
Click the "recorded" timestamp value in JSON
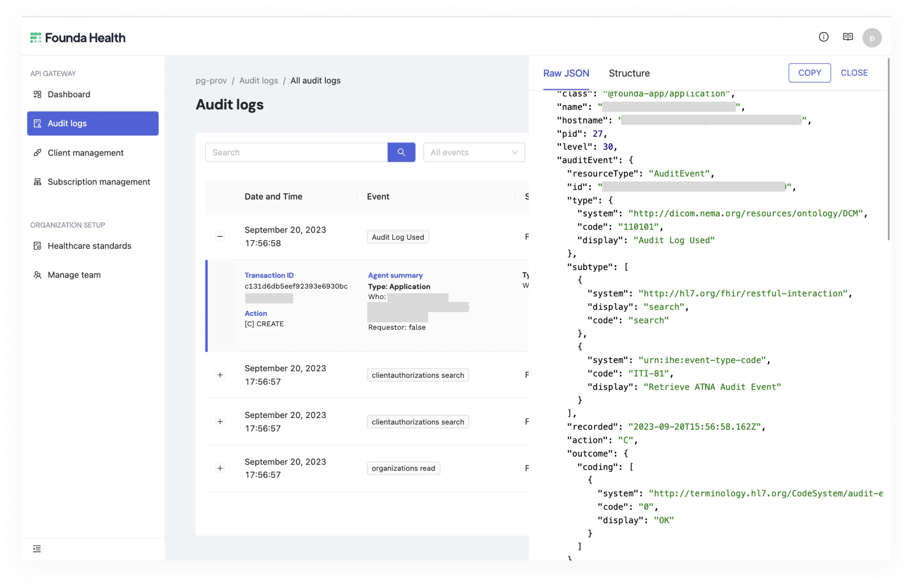695,427
